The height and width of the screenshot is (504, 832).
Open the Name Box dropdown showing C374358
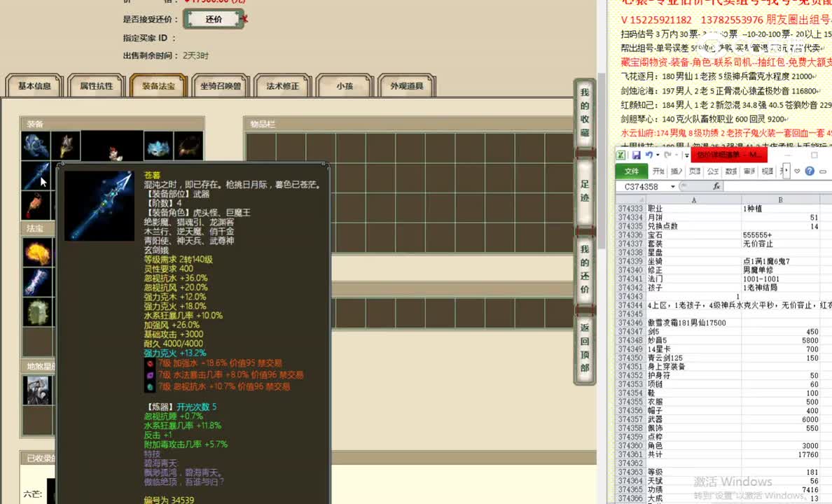tap(672, 186)
